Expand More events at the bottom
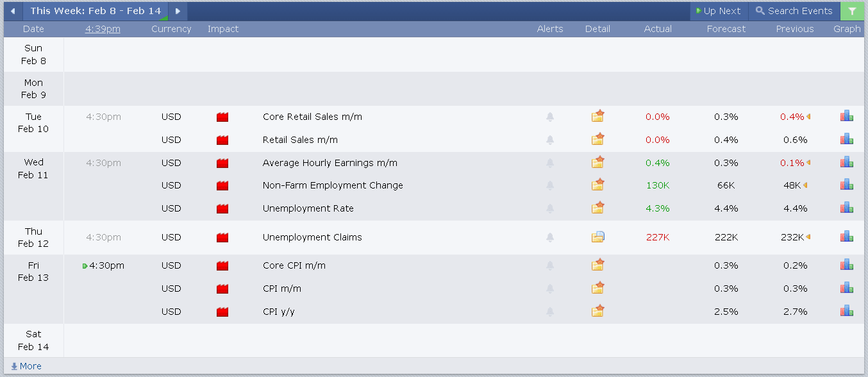Viewport: 868px width, 377px height. 26,366
